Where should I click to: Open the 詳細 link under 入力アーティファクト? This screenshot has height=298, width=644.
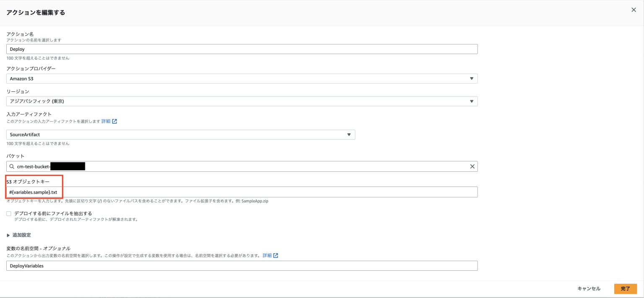coord(106,121)
